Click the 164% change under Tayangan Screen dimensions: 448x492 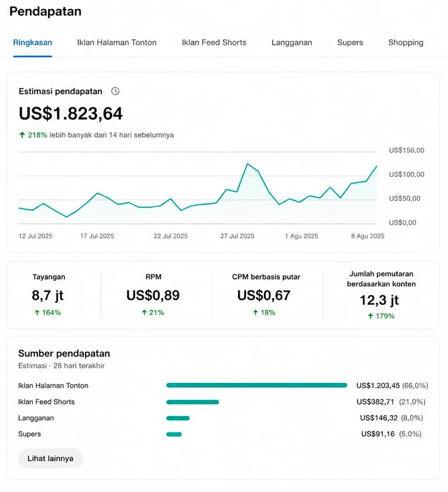(x=48, y=312)
